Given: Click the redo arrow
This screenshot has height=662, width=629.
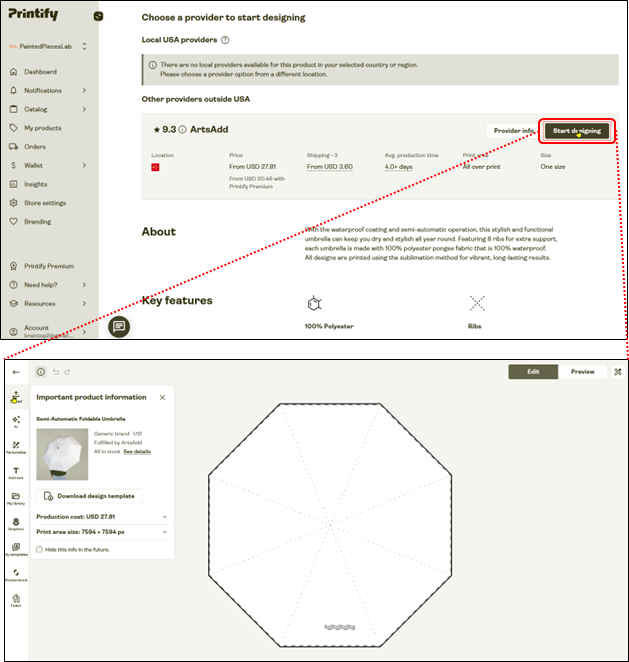Looking at the screenshot, I should tap(68, 372).
